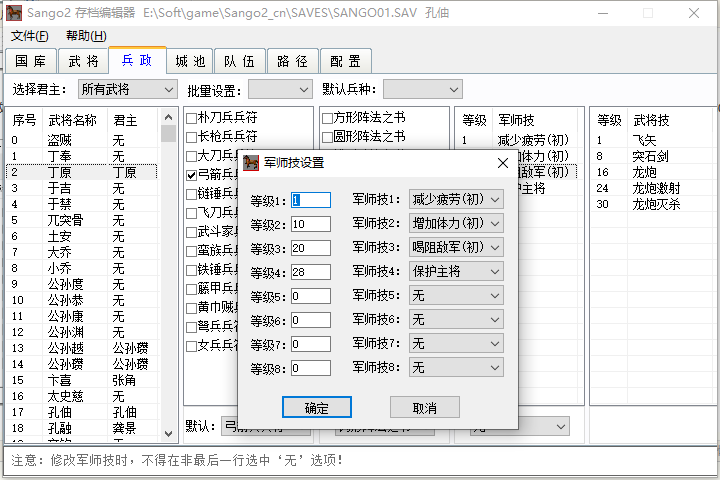Close the 军师技设置 dialog
This screenshot has width=720, height=480.
coord(503,163)
